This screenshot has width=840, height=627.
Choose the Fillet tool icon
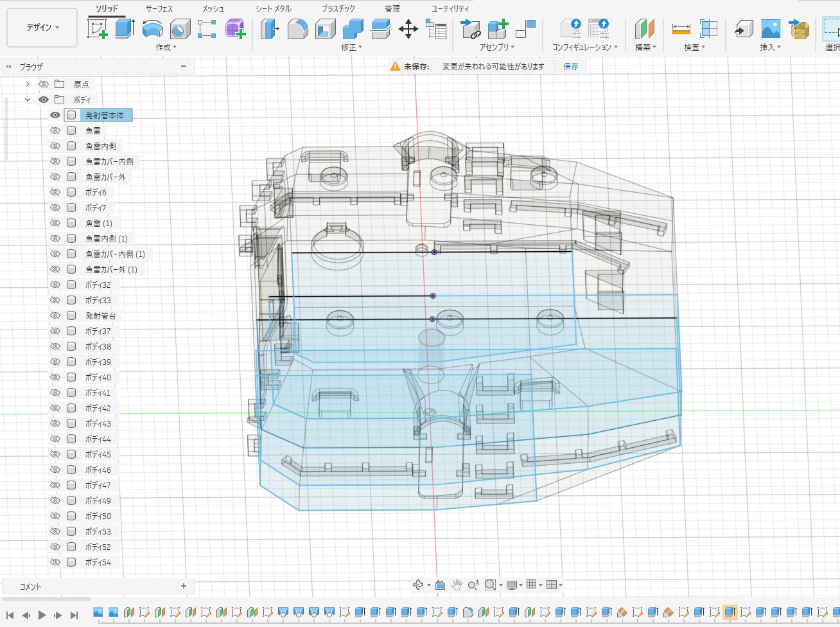tap(297, 29)
